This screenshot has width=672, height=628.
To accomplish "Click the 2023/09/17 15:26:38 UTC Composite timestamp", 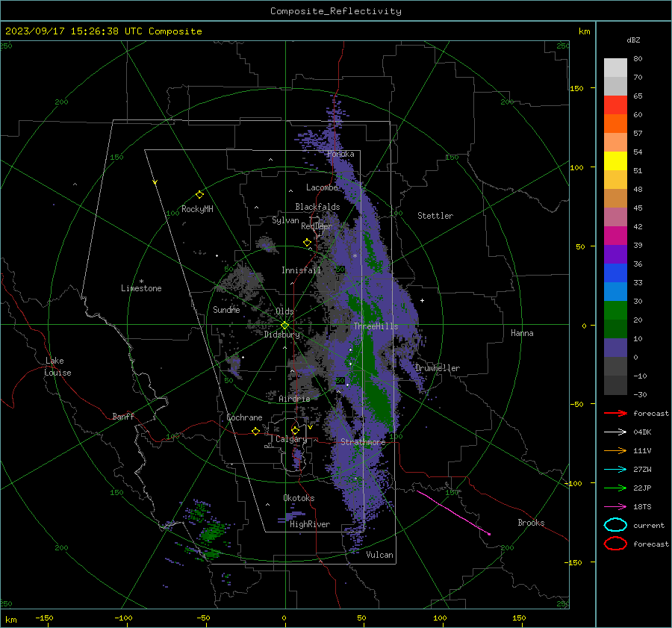I will click(x=103, y=31).
